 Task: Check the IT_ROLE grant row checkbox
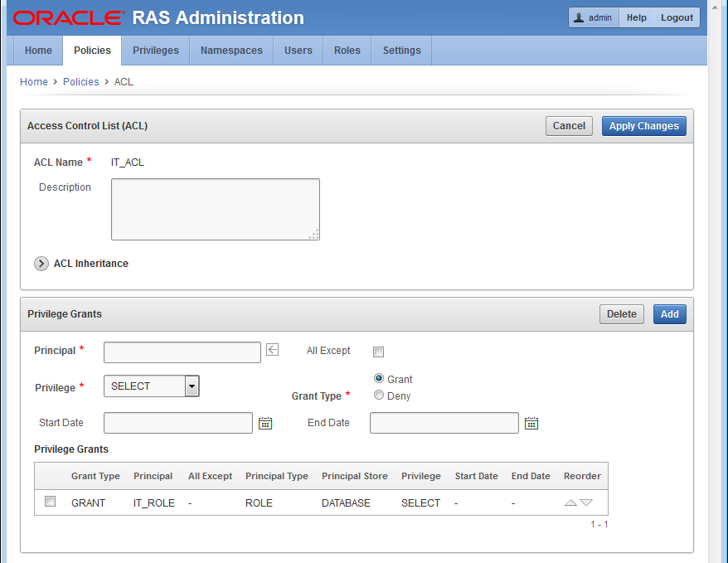tap(51, 502)
